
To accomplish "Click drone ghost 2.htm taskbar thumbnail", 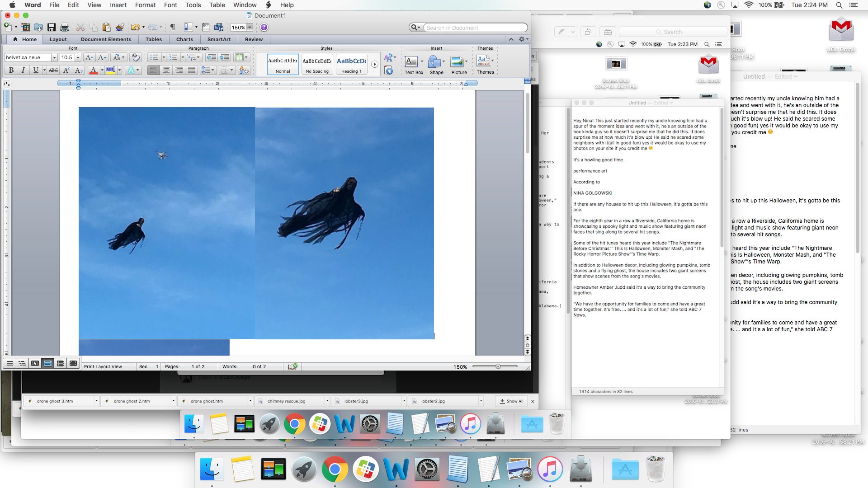I will tap(132, 401).
